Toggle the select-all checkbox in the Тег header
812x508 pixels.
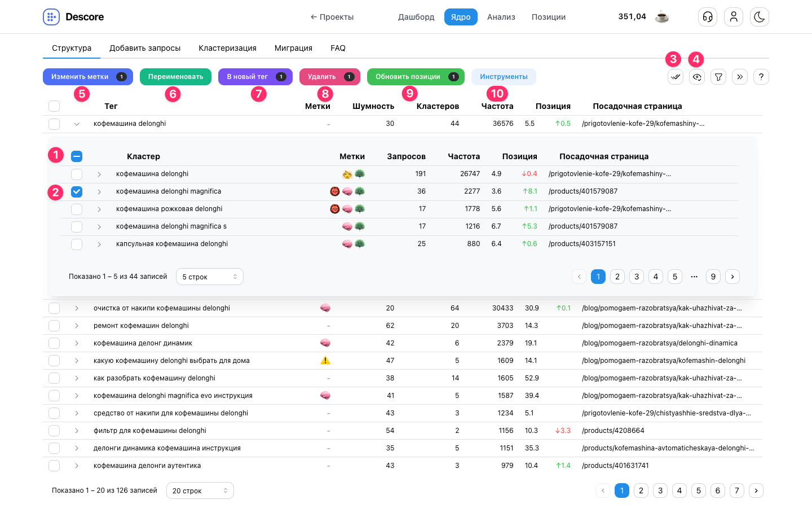[x=54, y=106]
